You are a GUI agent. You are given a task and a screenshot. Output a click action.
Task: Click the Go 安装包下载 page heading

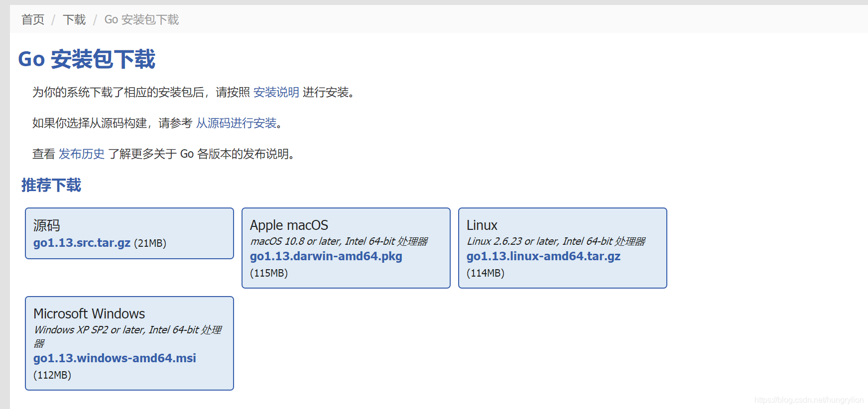87,59
